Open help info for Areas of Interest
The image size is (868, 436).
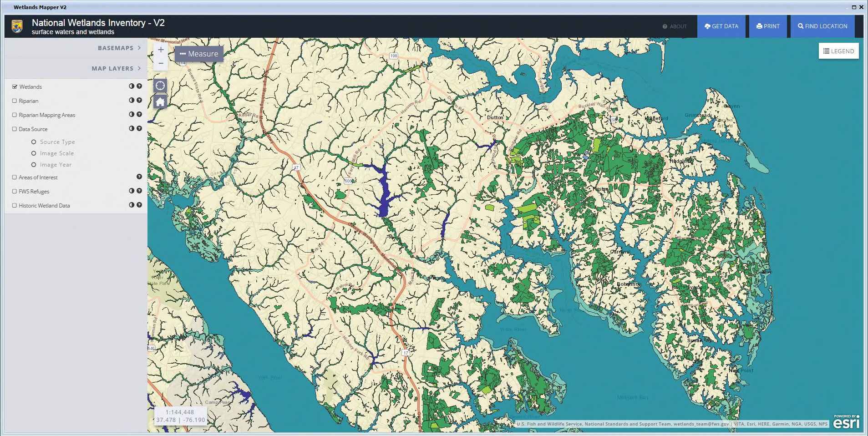coord(139,177)
